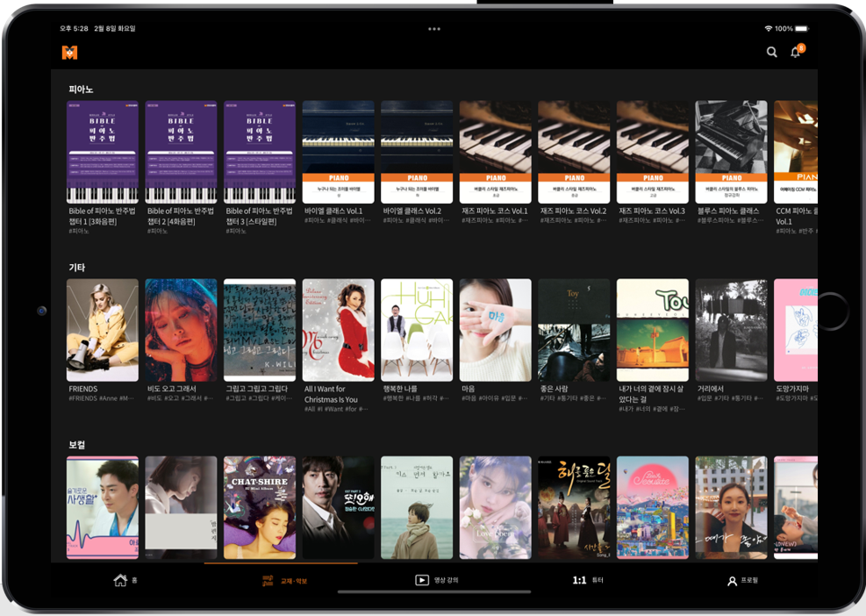Click the 바이엘 클래스 Vol.1 title text
Viewport: 866px width, 616px height.
pos(333,211)
